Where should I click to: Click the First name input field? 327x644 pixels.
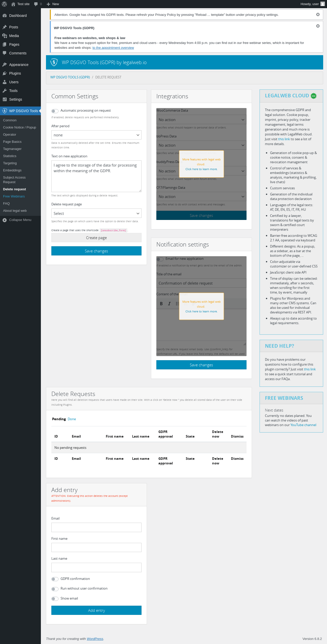(x=96, y=547)
